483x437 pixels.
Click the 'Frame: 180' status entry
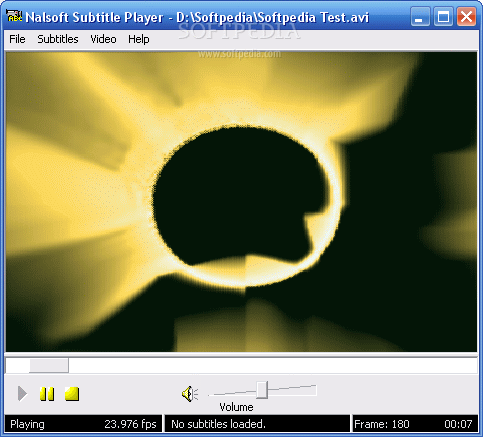(382, 424)
